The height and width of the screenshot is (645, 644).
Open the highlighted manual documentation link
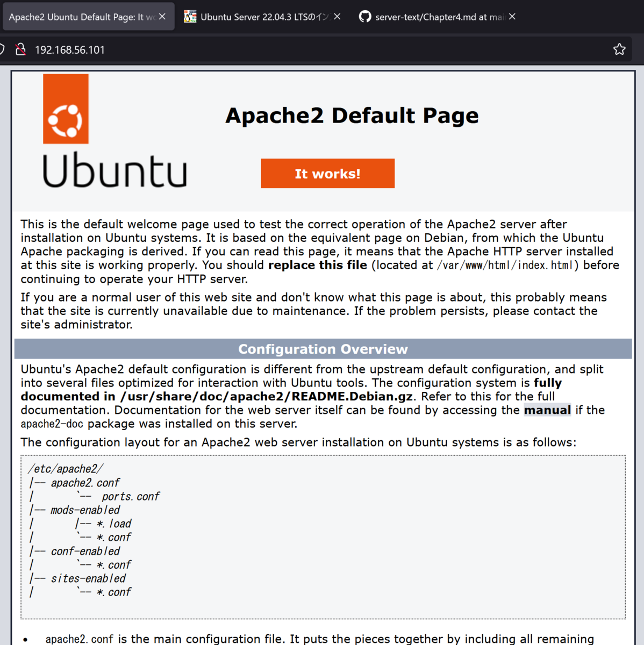point(547,410)
